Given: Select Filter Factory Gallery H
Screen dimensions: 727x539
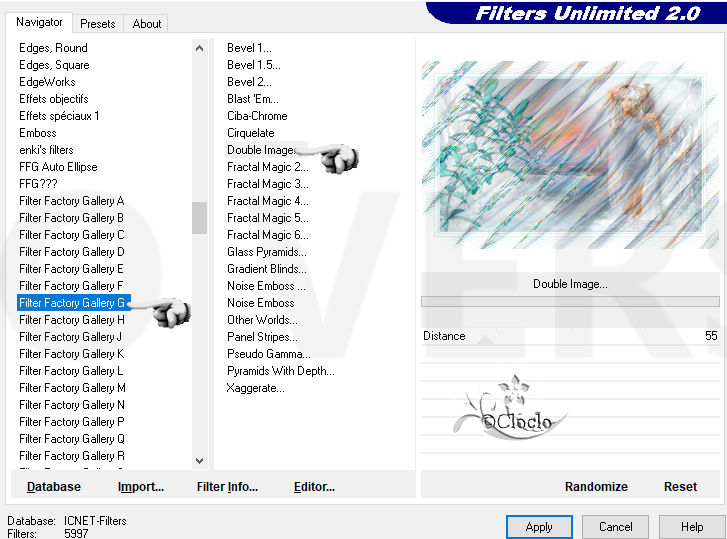Looking at the screenshot, I should 71,320.
